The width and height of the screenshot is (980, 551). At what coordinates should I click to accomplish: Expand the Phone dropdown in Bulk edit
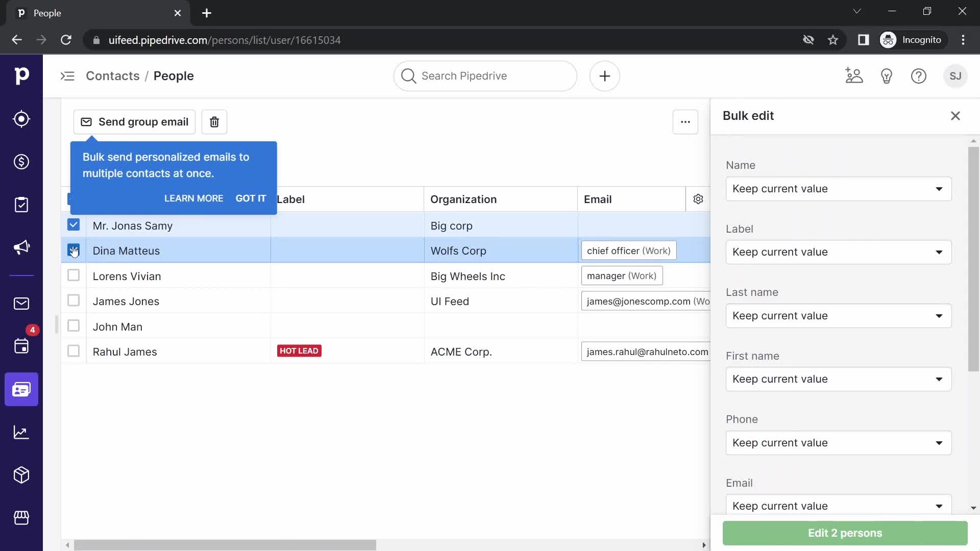click(x=940, y=442)
